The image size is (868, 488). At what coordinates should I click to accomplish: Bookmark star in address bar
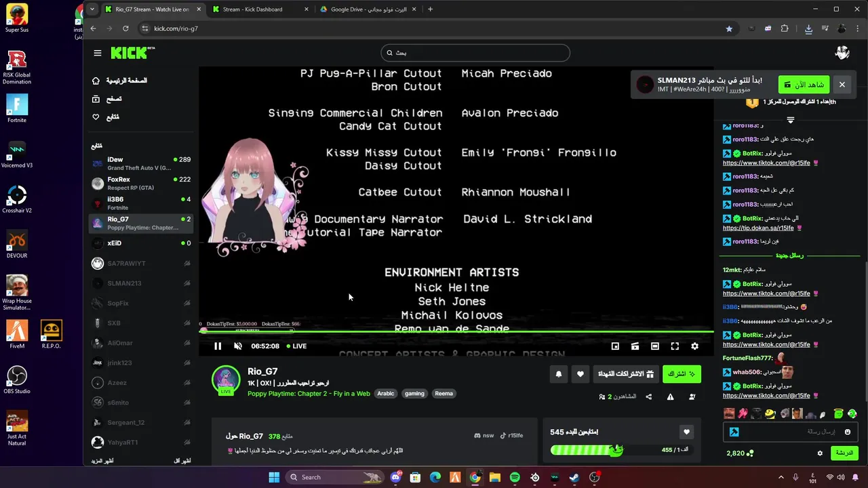(x=729, y=28)
